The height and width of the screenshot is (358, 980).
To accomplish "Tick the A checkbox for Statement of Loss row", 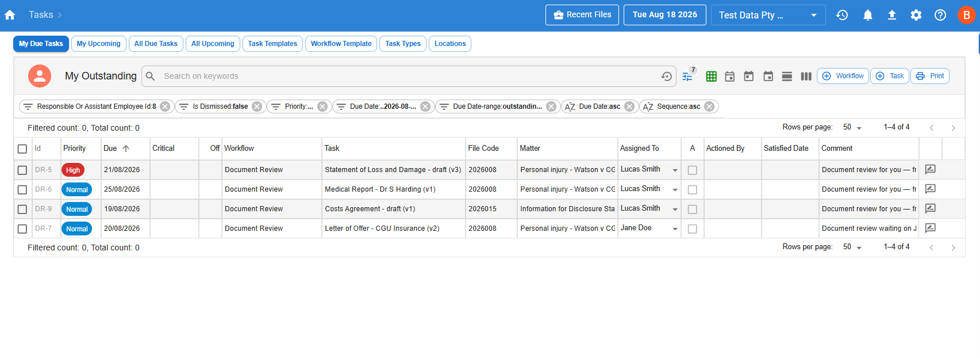I will pos(693,170).
